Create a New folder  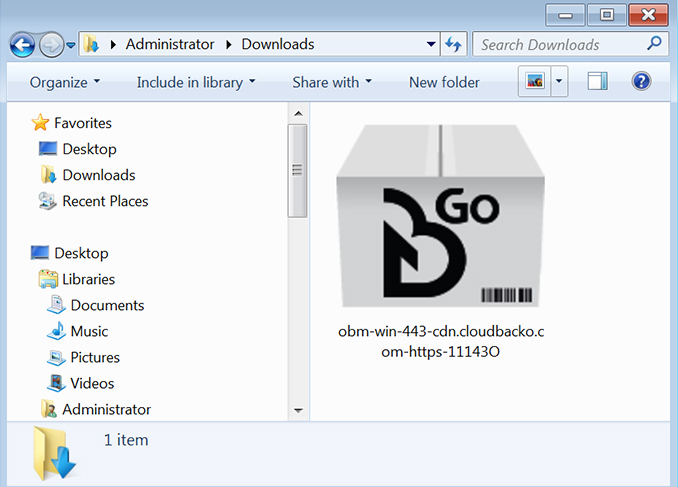[444, 82]
